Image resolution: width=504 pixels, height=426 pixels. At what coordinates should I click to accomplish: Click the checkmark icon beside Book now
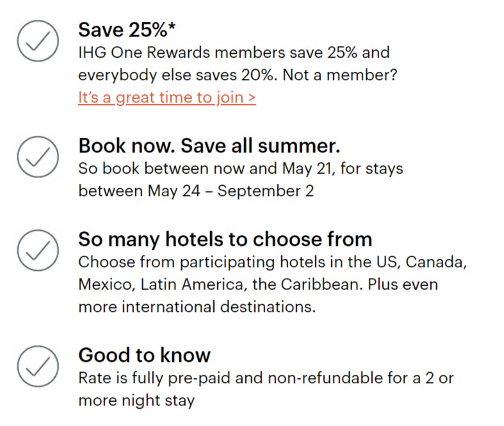point(38,156)
